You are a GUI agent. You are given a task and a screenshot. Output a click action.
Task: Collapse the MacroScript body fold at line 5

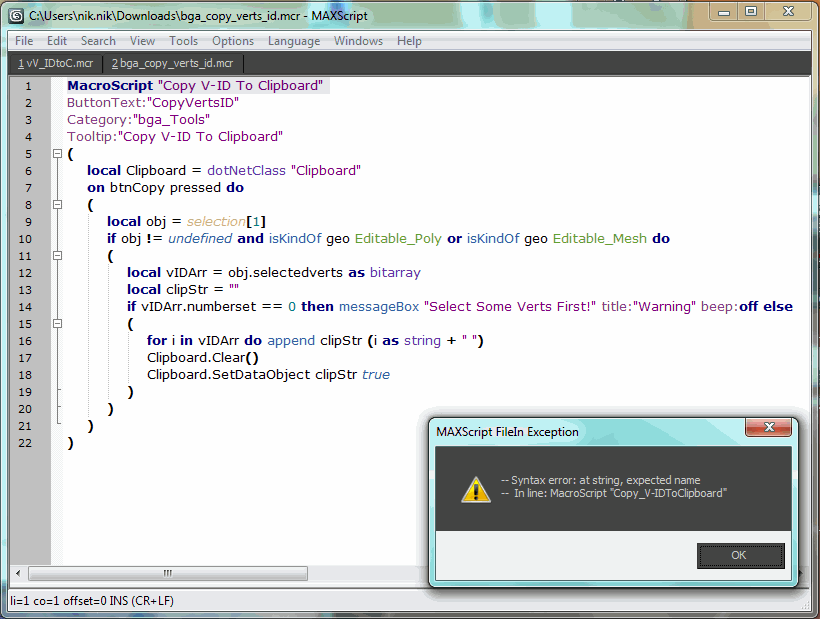click(57, 153)
